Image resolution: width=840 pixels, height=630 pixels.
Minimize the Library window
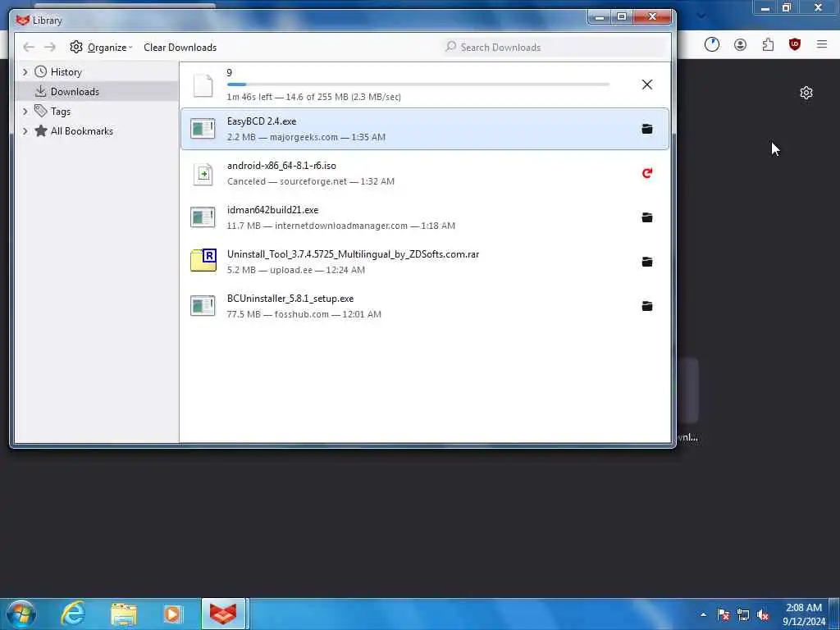pyautogui.click(x=600, y=17)
